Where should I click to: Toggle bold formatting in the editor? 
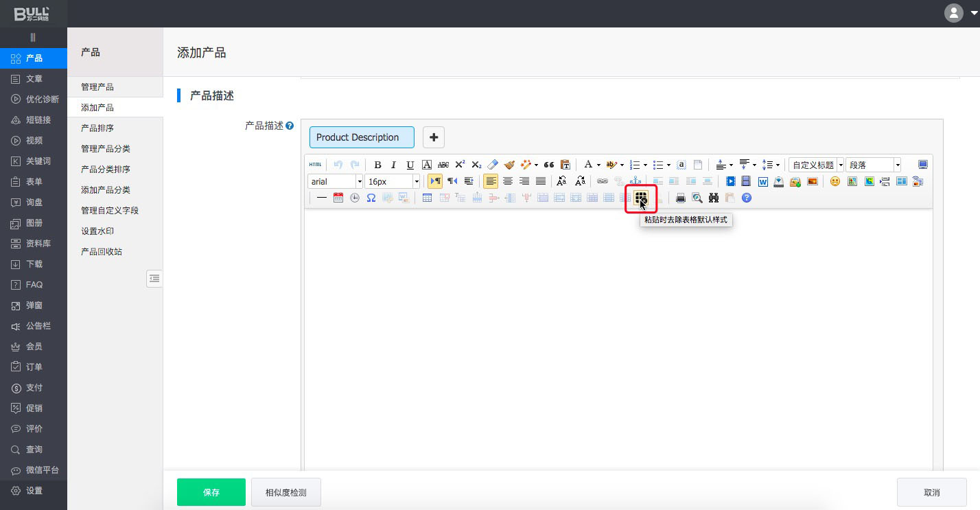377,165
